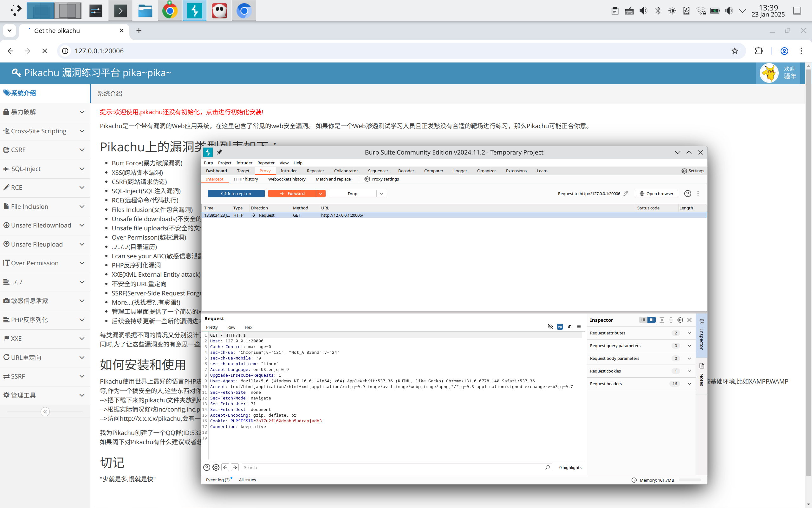The width and height of the screenshot is (812, 508).
Task: Open the Repeater main tab
Action: coord(315,171)
